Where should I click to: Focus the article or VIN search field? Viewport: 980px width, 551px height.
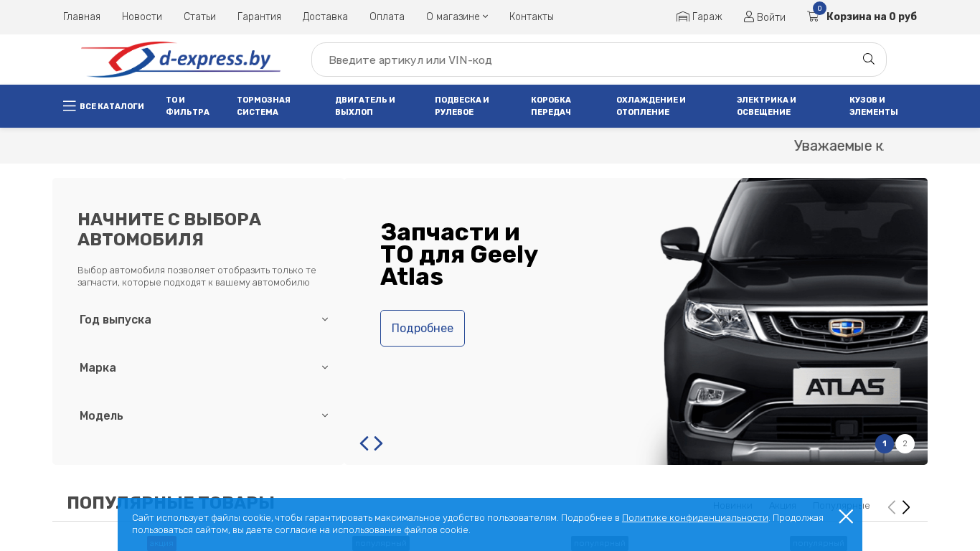[599, 60]
